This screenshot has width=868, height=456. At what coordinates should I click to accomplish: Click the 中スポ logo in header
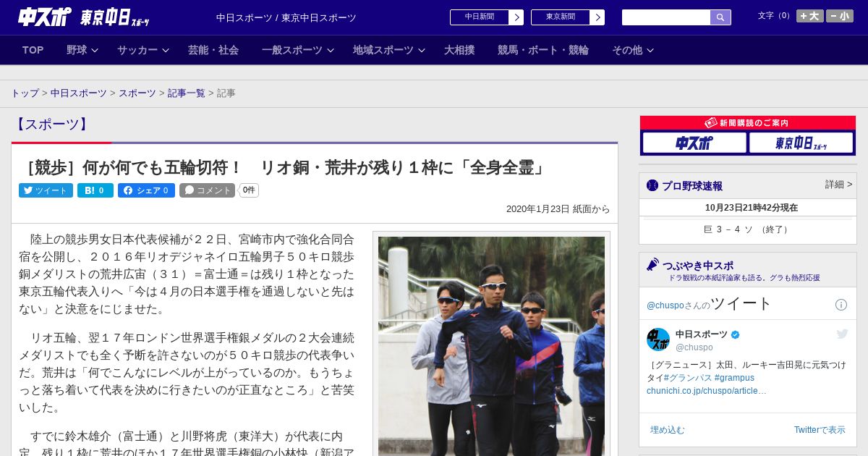coord(45,17)
